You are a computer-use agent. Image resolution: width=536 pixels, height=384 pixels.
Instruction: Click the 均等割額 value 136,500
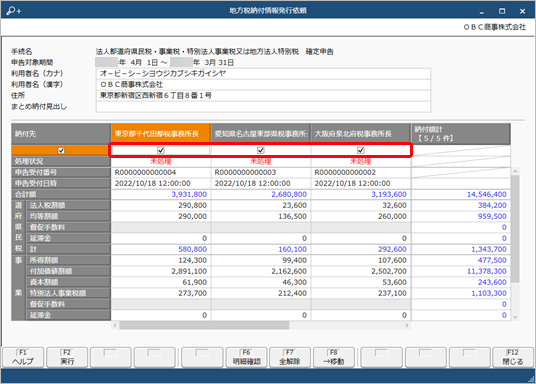coord(292,216)
